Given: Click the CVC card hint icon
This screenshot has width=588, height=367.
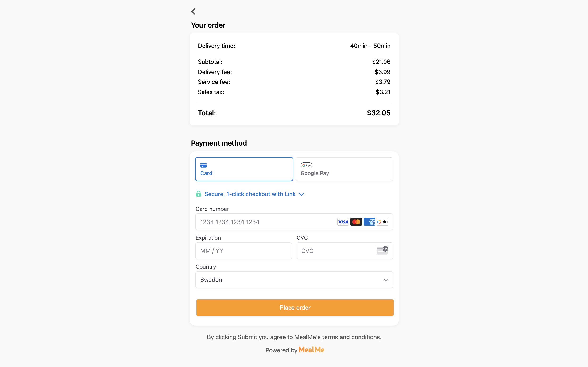Looking at the screenshot, I should [382, 250].
